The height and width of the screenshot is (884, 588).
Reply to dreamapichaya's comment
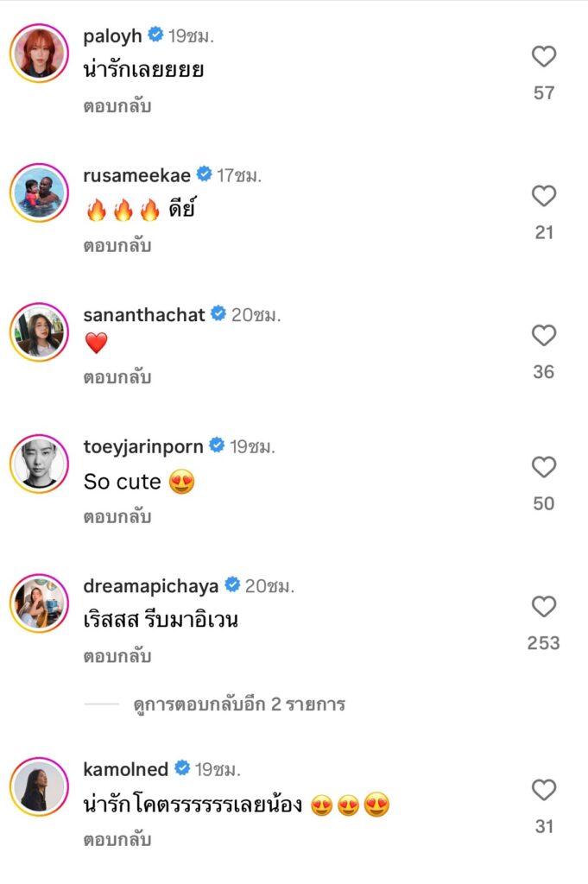(x=117, y=656)
